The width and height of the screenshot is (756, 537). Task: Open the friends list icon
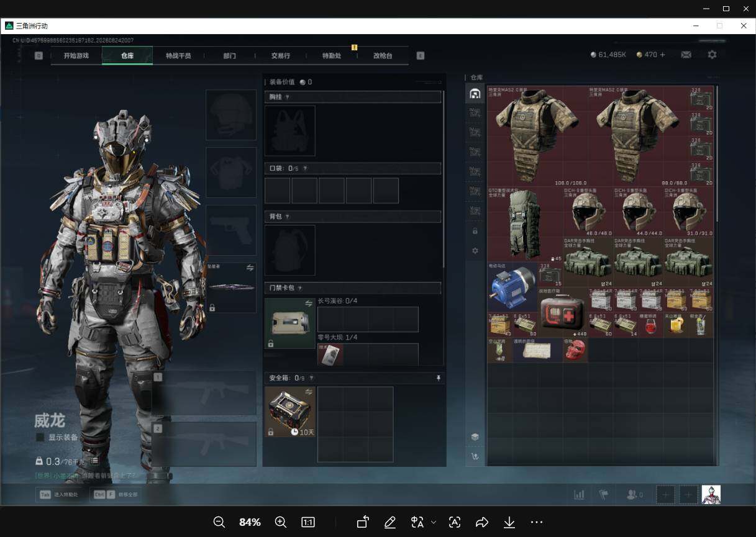(634, 495)
